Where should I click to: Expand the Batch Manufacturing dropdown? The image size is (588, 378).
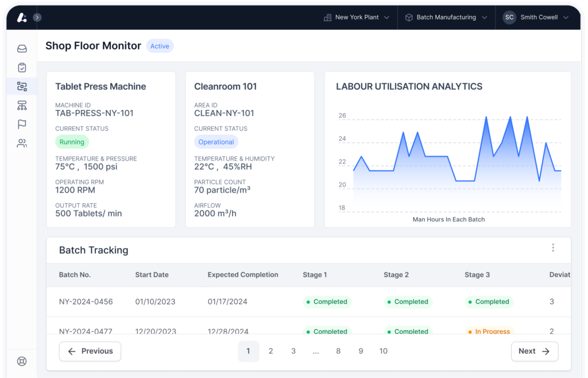coord(446,17)
